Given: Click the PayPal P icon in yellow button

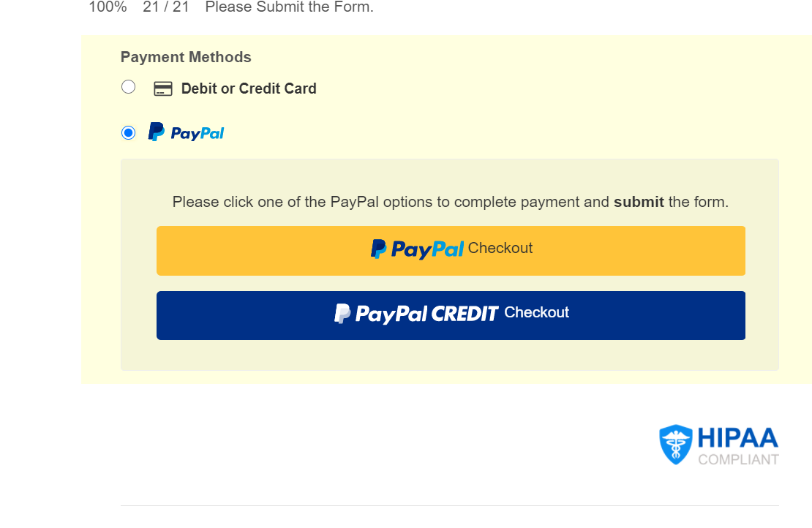Looking at the screenshot, I should [x=378, y=249].
